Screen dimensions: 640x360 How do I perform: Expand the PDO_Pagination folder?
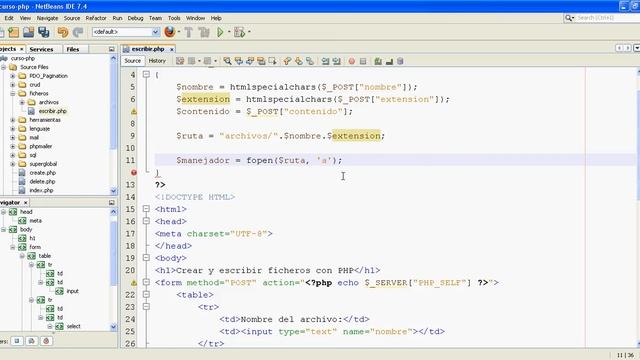pos(13,76)
